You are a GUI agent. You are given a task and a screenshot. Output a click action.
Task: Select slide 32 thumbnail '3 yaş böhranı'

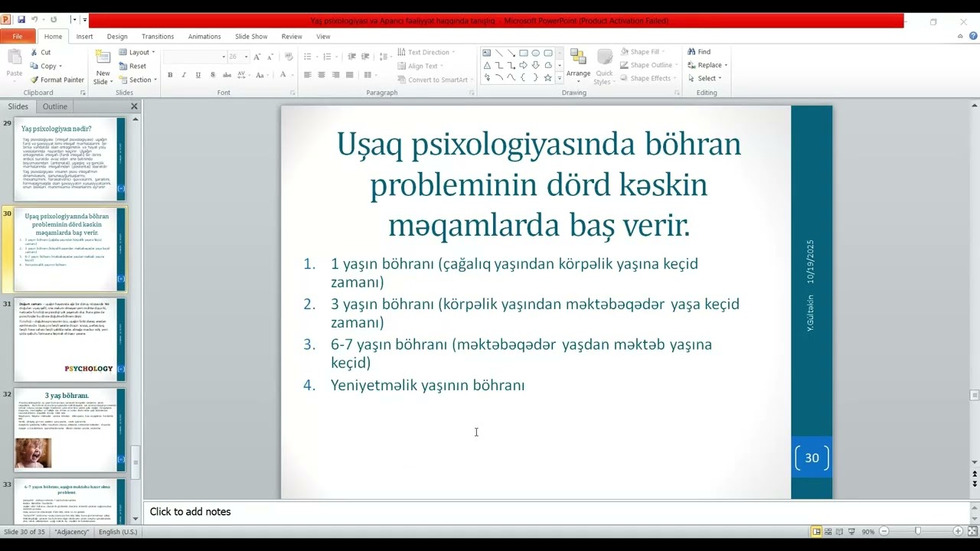click(x=70, y=430)
